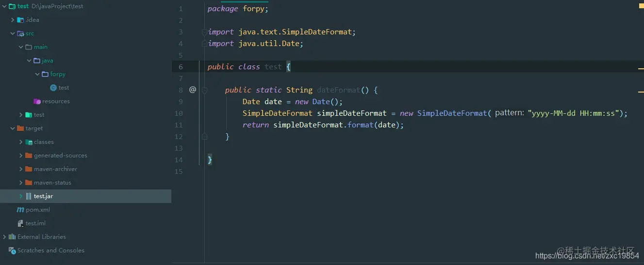
Task: Collapse the java folder chevron
Action: (29, 61)
